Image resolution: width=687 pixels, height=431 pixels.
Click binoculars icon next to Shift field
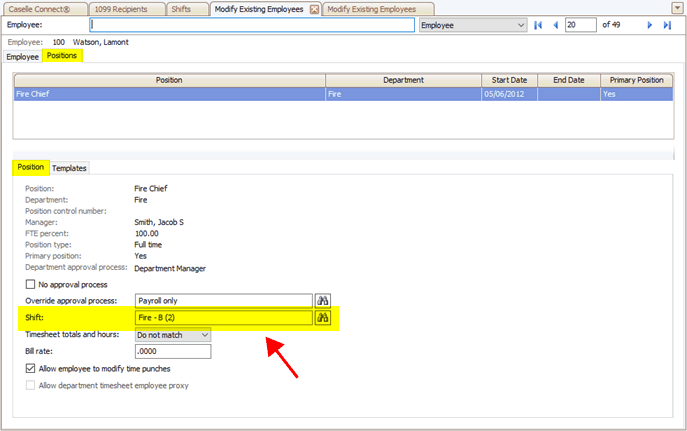click(323, 317)
